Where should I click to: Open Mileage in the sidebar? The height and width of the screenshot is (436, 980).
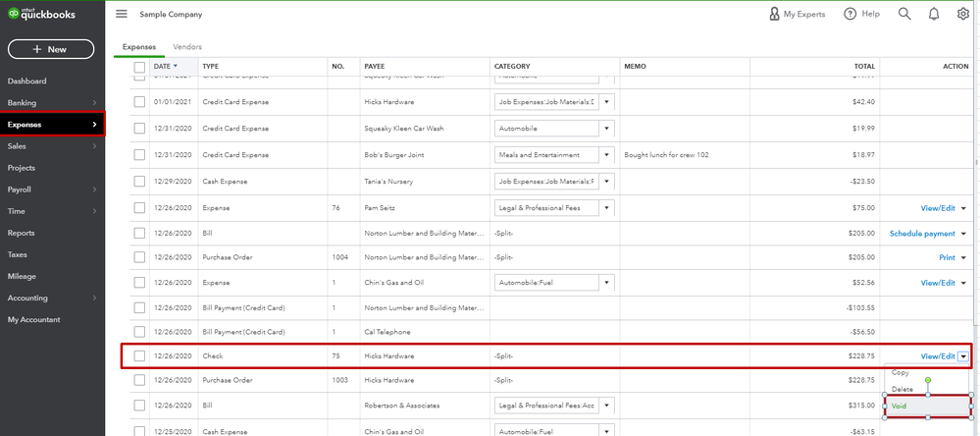click(x=22, y=276)
